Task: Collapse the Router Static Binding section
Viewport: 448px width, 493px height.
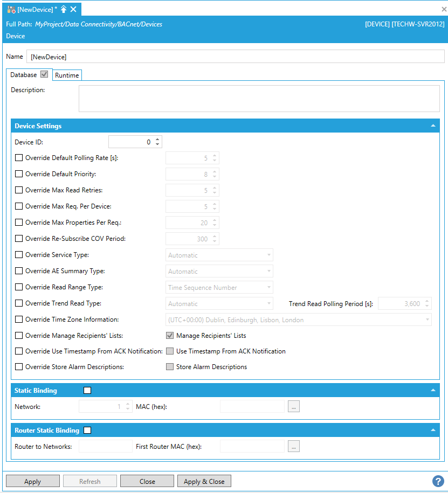Action: [x=433, y=430]
